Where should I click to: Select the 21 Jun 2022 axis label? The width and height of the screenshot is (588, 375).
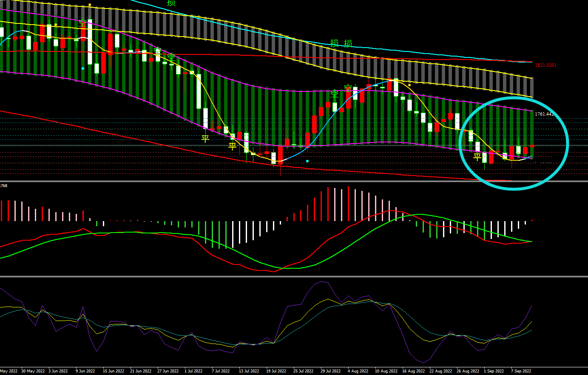[x=141, y=371]
